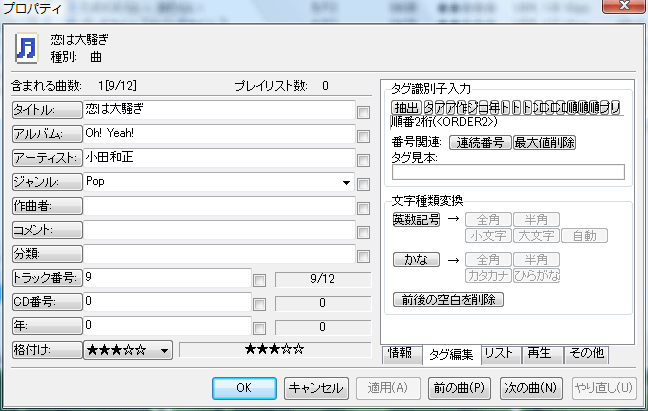Switch to the 情報 tab
This screenshot has width=648, height=411.
click(x=399, y=353)
